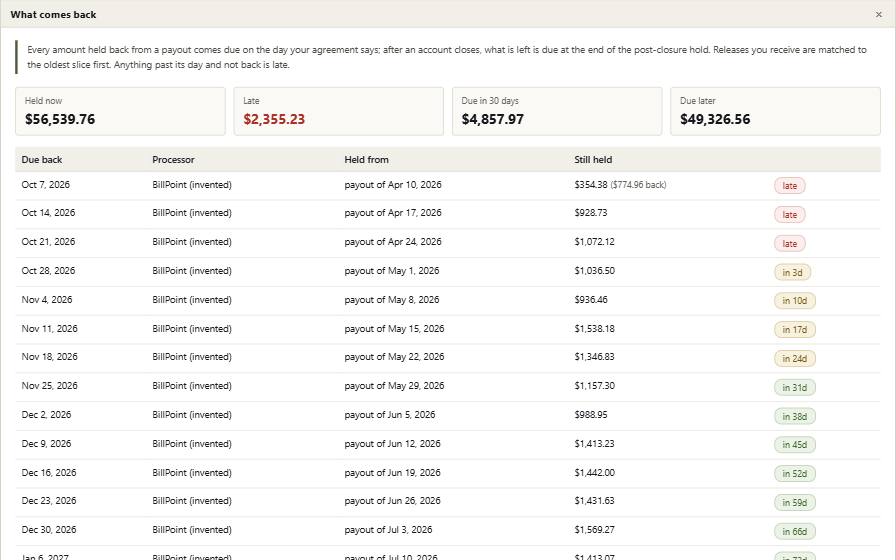Click 'payout of May 29, 2026' cell
The width and height of the screenshot is (896, 560).
(394, 386)
